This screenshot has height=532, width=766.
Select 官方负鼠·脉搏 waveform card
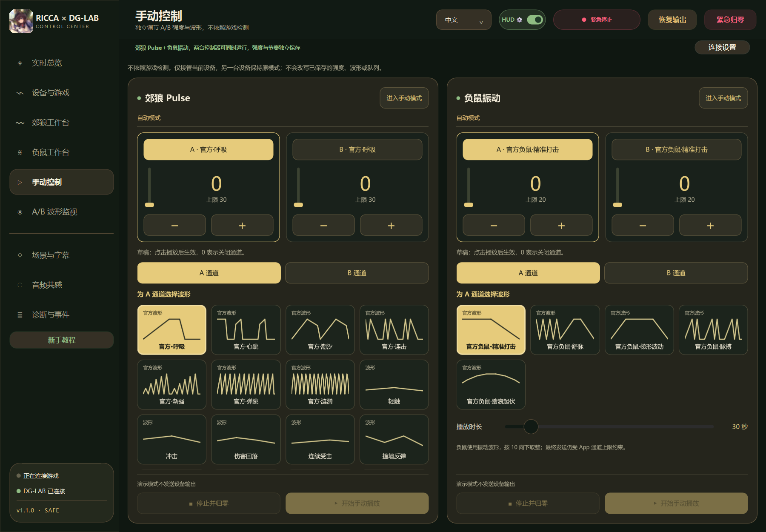coord(713,330)
